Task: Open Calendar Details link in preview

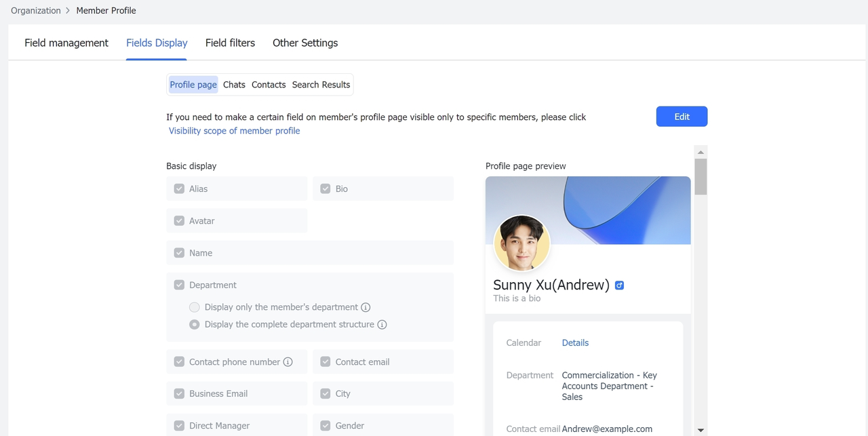Action: (x=575, y=343)
